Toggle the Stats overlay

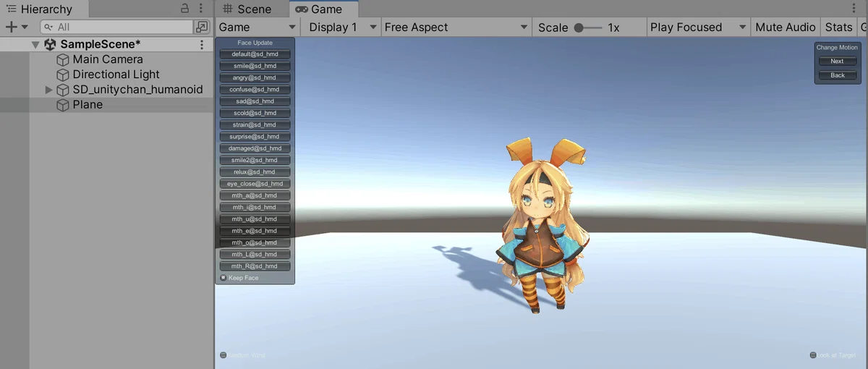click(838, 27)
